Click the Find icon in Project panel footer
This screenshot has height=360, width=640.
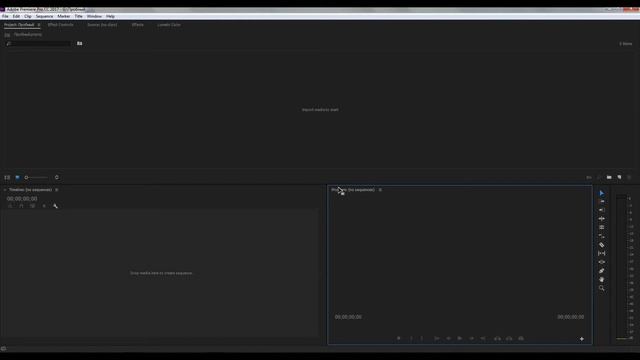click(x=599, y=178)
